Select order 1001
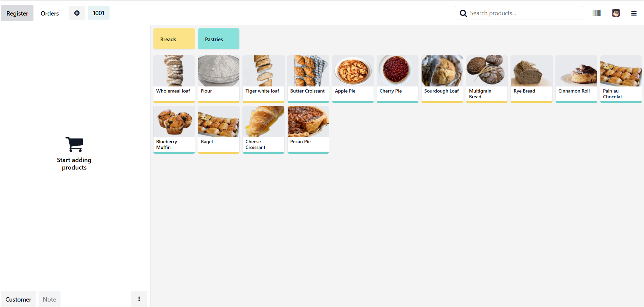Viewport: 644px width, 307px height. click(x=98, y=13)
